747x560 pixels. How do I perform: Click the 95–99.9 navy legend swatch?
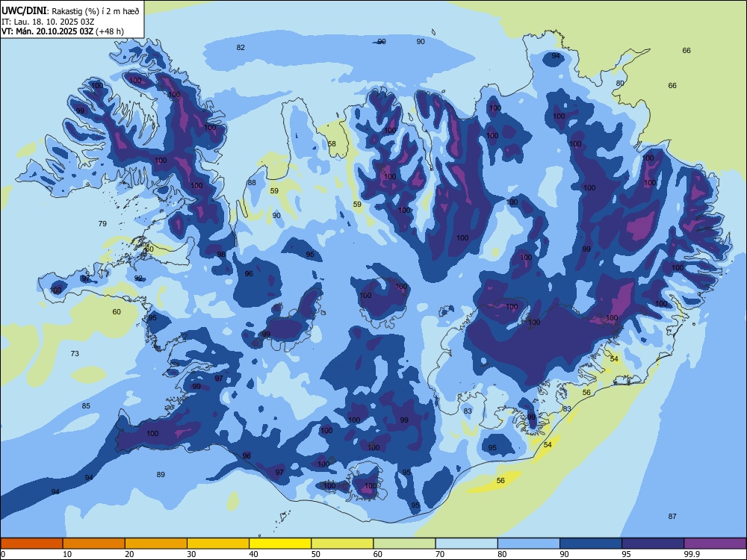pyautogui.click(x=653, y=544)
